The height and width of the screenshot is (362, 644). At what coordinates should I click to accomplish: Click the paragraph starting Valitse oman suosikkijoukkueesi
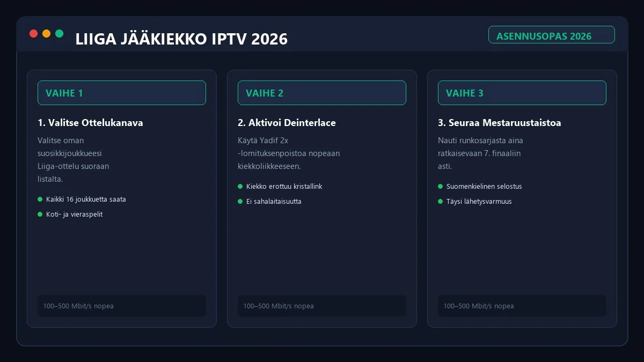pos(74,160)
